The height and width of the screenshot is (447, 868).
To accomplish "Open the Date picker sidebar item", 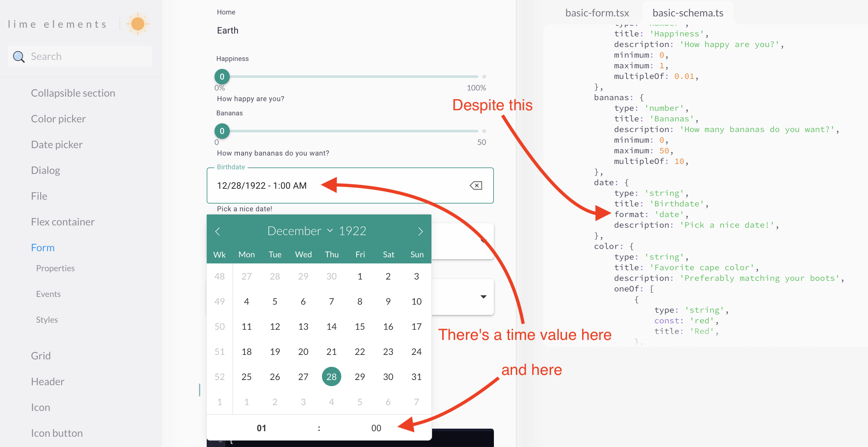I will click(57, 145).
